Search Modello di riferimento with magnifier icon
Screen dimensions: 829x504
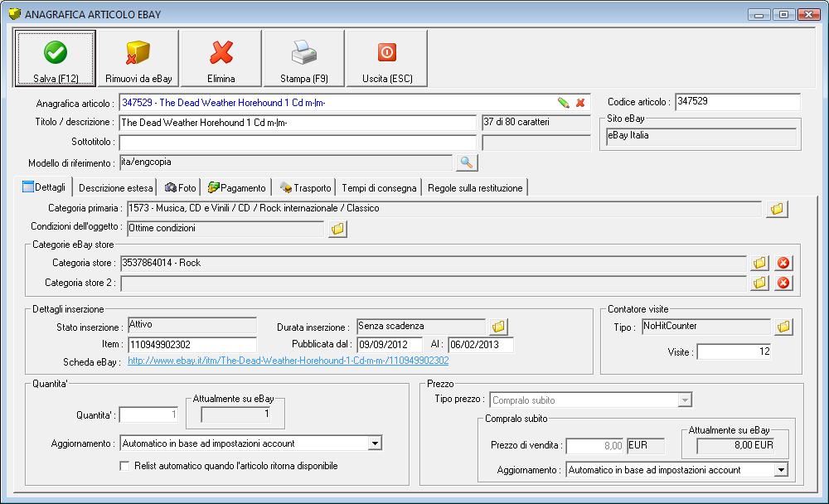(x=466, y=162)
